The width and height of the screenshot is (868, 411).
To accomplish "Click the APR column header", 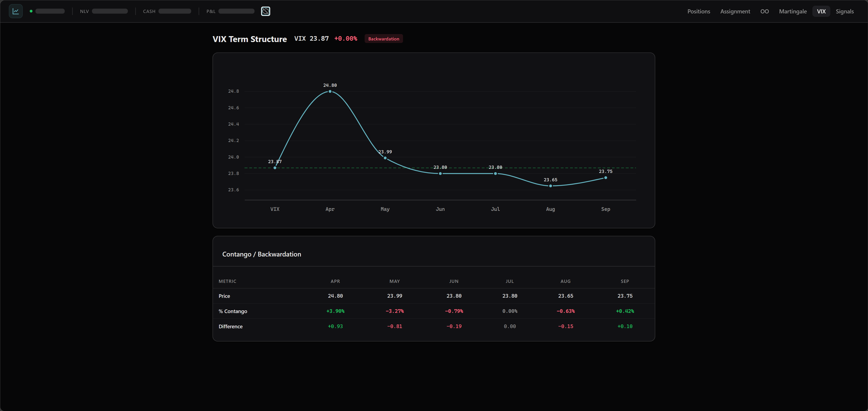I will [335, 281].
